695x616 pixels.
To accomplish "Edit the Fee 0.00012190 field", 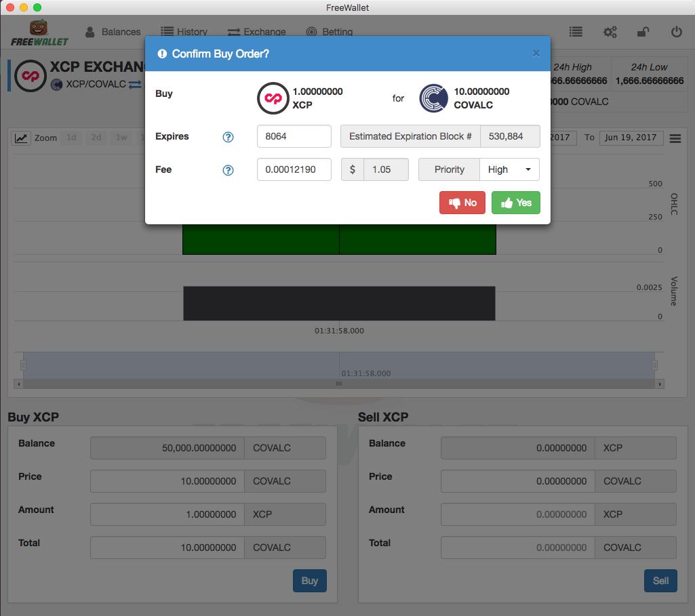I will click(x=294, y=169).
